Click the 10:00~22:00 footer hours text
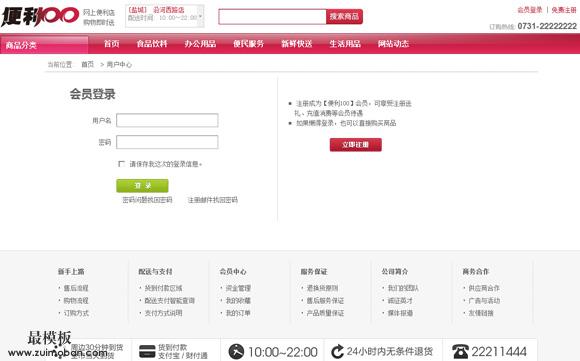The image size is (580, 361). tap(283, 352)
